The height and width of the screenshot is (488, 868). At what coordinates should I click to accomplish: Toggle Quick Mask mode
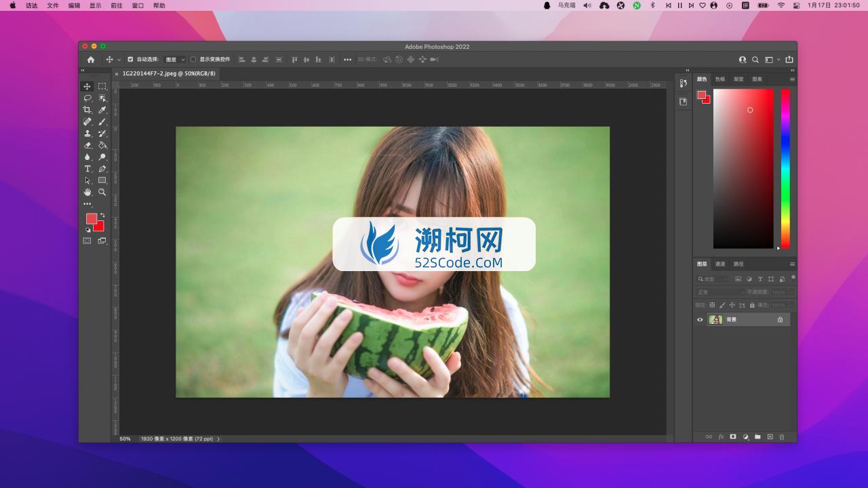click(x=87, y=241)
